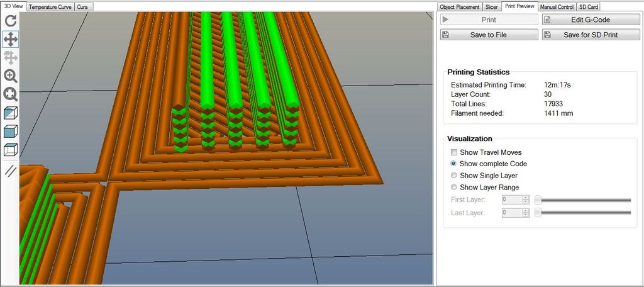Viewport: 644px width, 287px height.
Task: Click the First Layer spinner arrows
Action: coord(526,200)
